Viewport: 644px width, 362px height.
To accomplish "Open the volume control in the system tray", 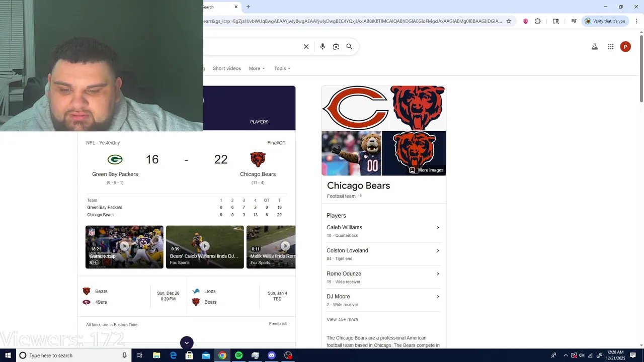I will point(582,355).
